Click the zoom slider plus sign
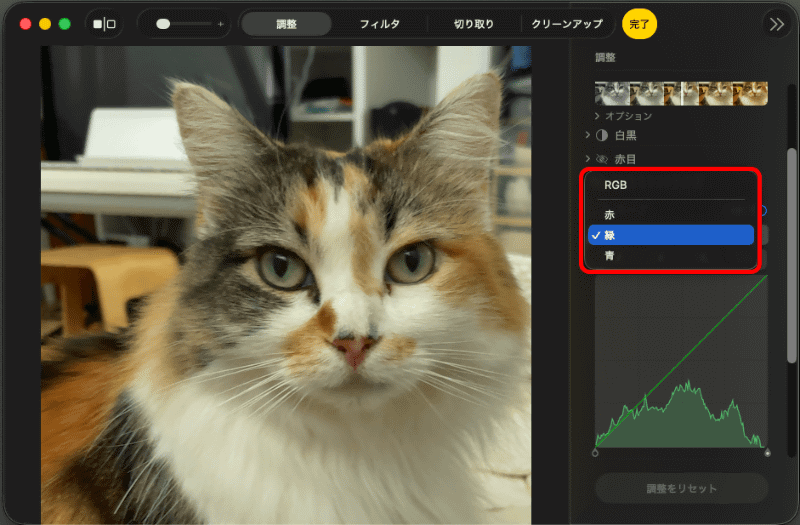 (220, 24)
